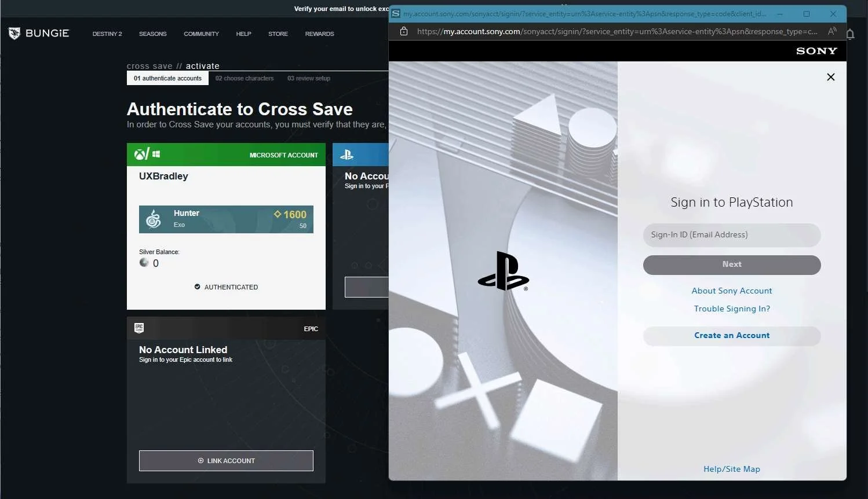The height and width of the screenshot is (499, 868).
Task: Click the Authenticated checkmark icon
Action: tap(197, 287)
